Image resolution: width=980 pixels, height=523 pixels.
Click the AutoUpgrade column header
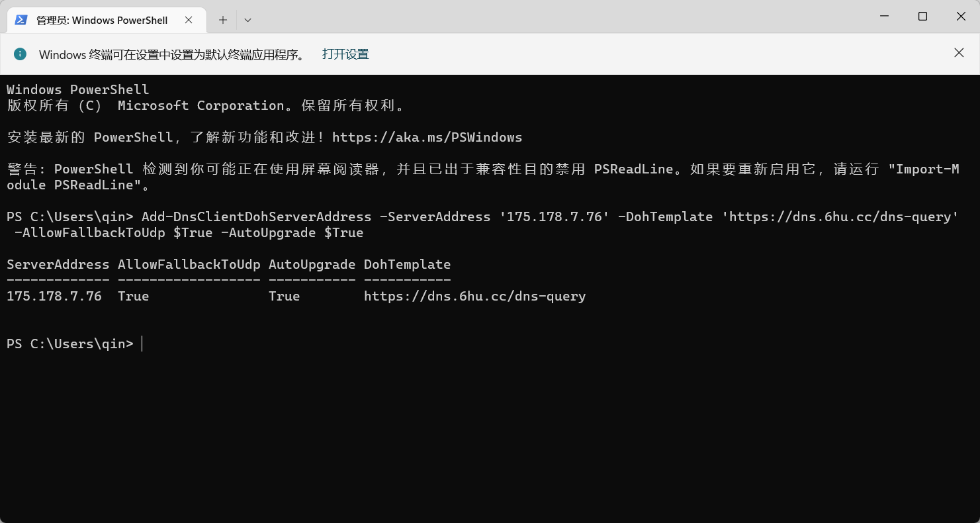[x=312, y=265]
